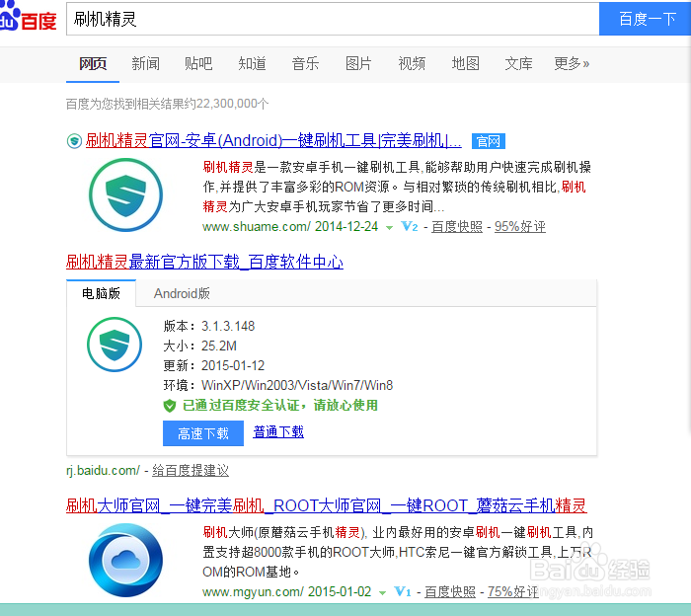Open the 视频 tab
691x616 pixels.
[x=412, y=64]
